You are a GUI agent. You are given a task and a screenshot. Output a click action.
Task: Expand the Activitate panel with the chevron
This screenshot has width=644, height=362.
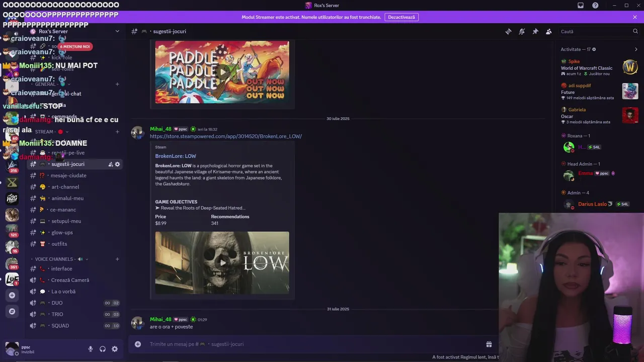tap(636, 49)
